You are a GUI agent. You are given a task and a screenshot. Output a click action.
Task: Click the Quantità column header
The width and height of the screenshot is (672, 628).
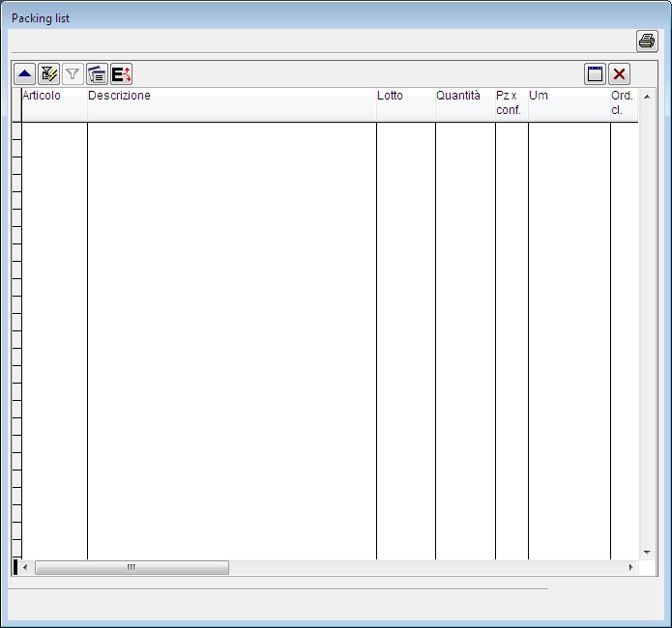(464, 103)
